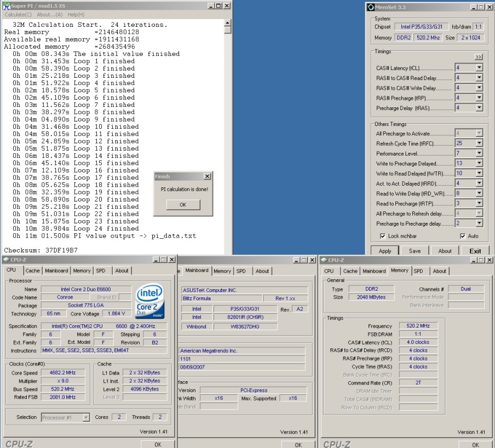Close the Finish dialog with X
This screenshot has width=495, height=448.
pos(207,176)
